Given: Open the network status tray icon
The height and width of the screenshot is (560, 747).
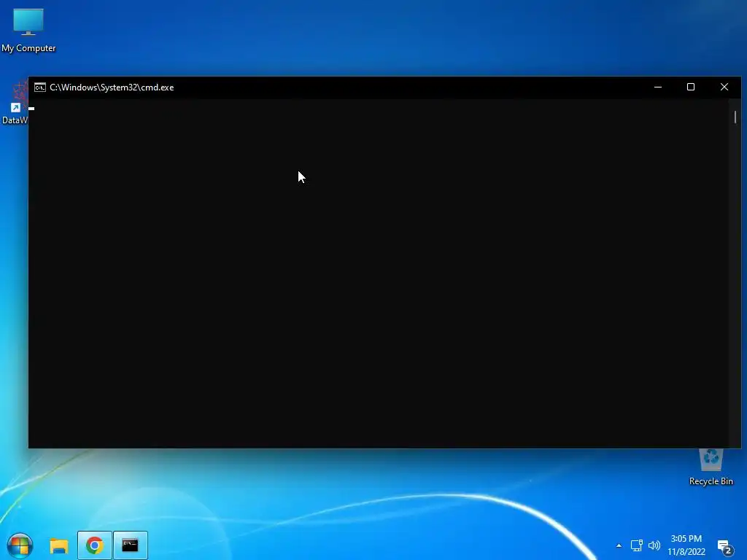Looking at the screenshot, I should coord(636,545).
